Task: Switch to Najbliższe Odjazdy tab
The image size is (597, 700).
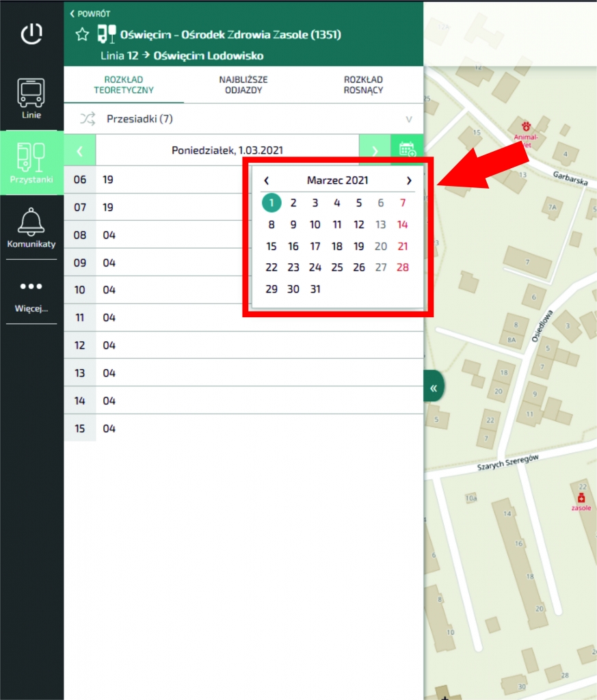Action: point(243,85)
